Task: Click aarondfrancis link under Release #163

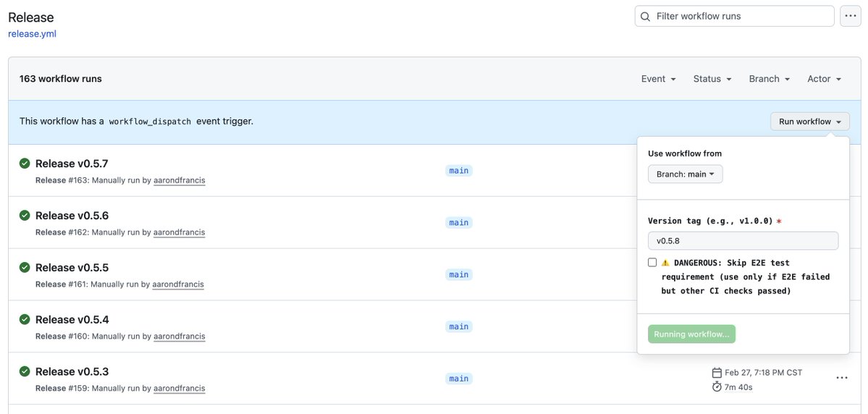Action: [180, 180]
